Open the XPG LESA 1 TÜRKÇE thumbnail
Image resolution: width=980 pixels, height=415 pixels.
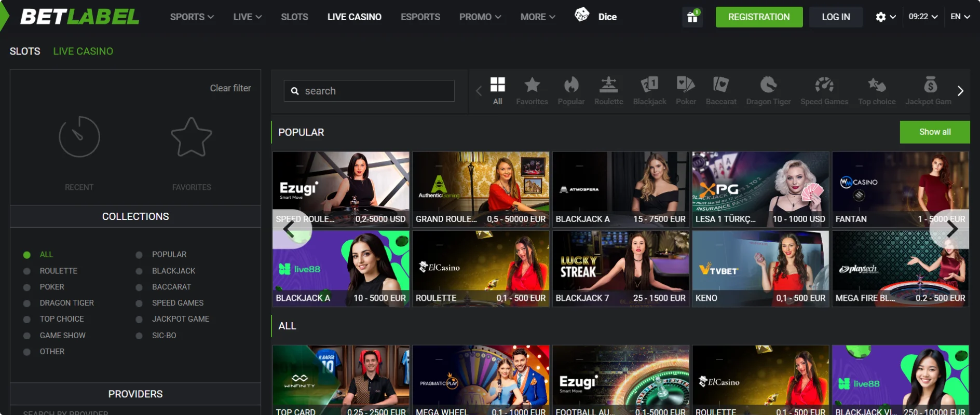point(760,189)
